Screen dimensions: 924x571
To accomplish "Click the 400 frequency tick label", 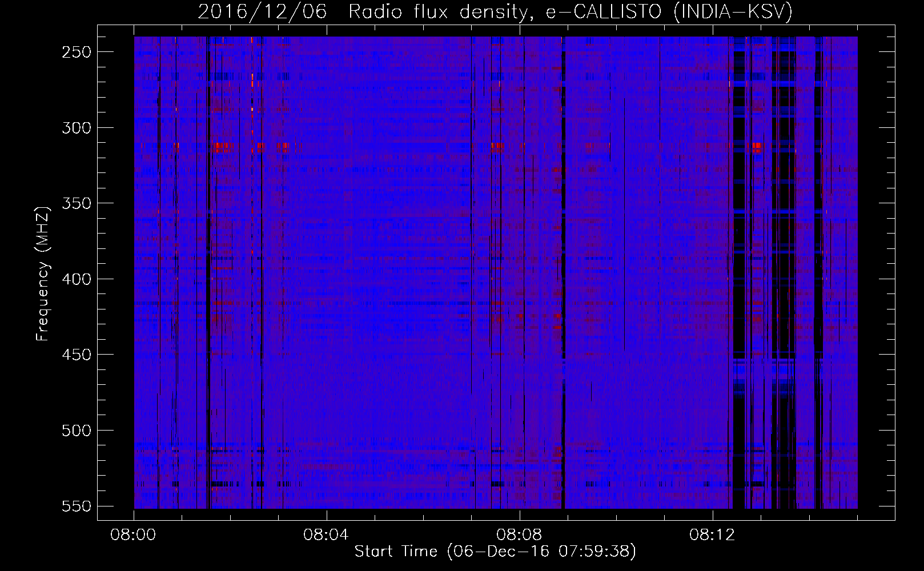I will pyautogui.click(x=77, y=279).
